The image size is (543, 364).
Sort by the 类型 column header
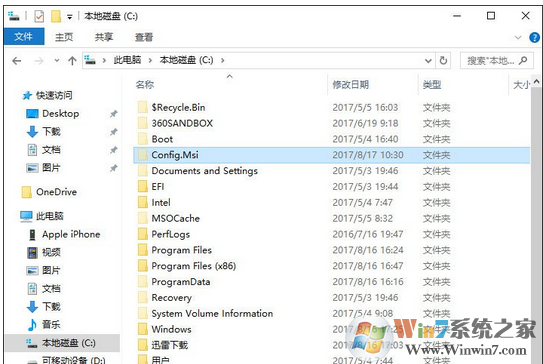[432, 85]
